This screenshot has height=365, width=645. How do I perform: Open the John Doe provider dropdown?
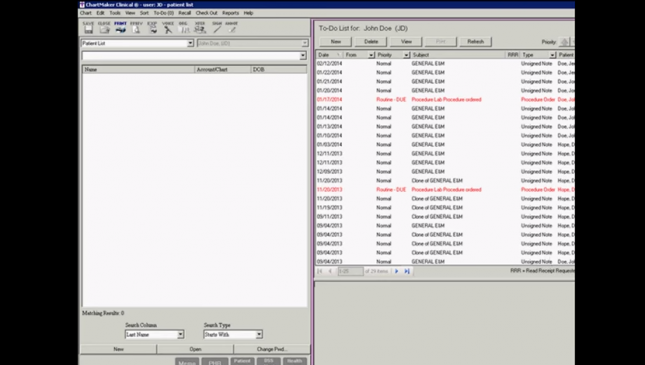click(304, 43)
